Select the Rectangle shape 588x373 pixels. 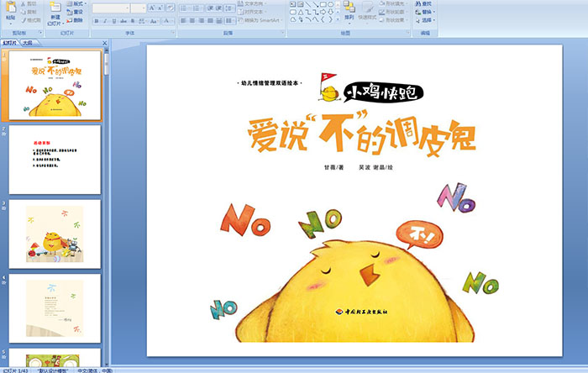point(323,4)
